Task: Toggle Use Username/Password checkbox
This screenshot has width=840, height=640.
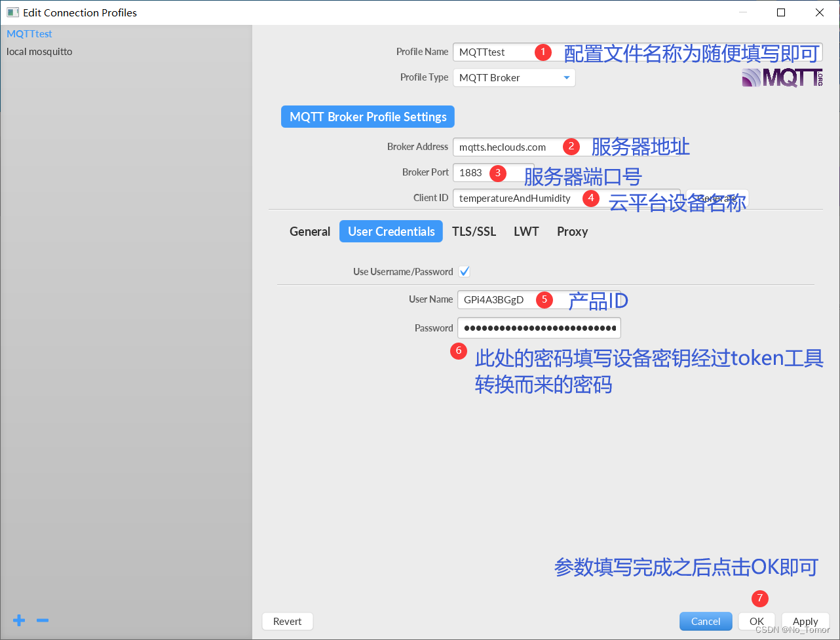Action: click(x=465, y=271)
